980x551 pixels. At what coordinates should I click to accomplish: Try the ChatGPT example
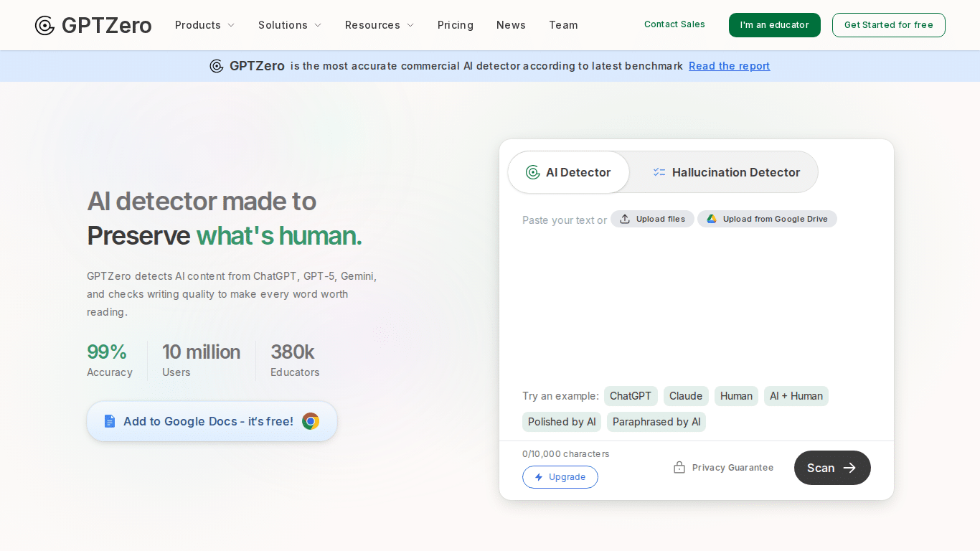631,396
